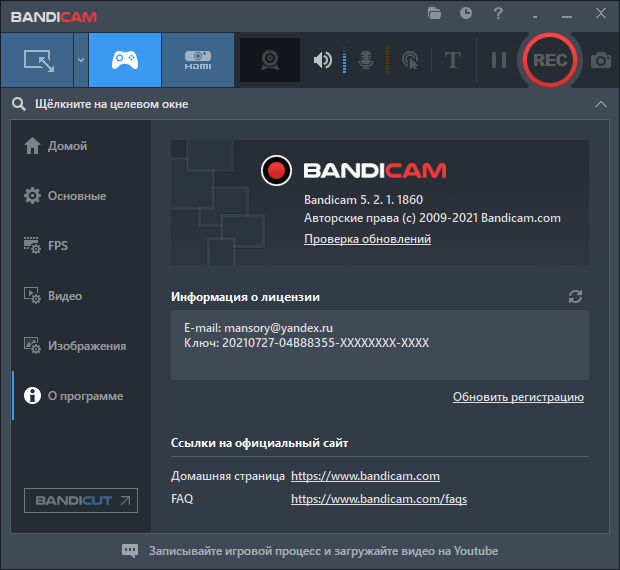
Task: Toggle microphone recording
Action: coord(366,60)
